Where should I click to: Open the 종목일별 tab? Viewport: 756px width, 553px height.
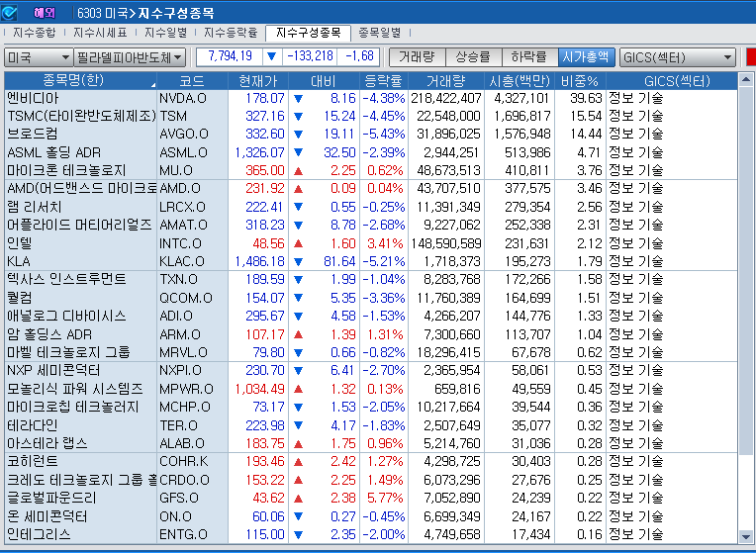380,33
